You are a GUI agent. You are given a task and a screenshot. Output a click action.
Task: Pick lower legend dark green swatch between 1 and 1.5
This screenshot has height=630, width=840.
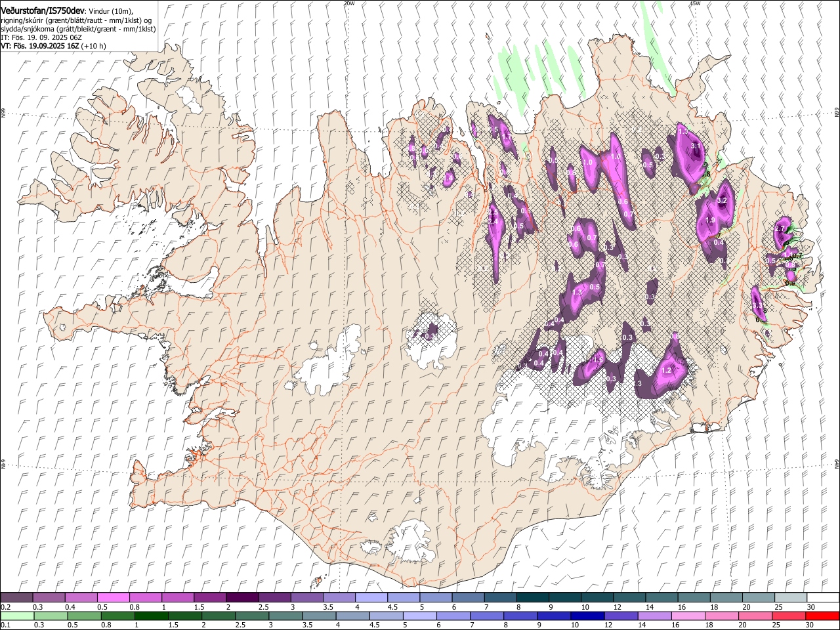(151, 616)
